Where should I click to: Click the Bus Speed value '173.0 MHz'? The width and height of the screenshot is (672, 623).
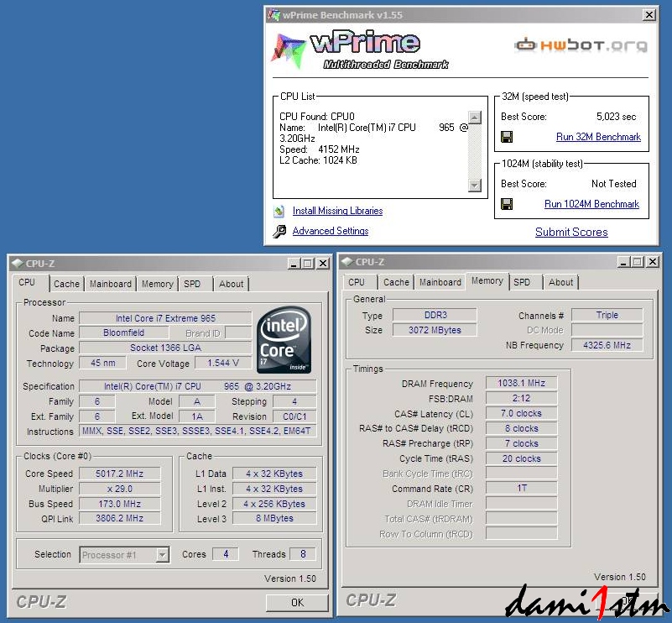click(120, 504)
